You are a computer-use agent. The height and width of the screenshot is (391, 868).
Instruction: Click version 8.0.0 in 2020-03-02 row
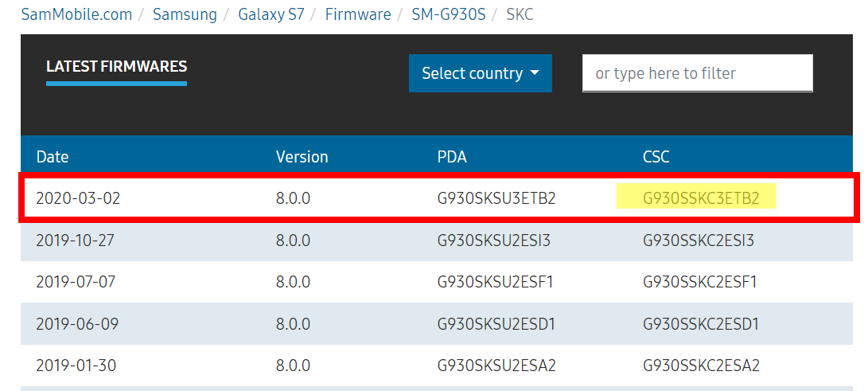(293, 198)
